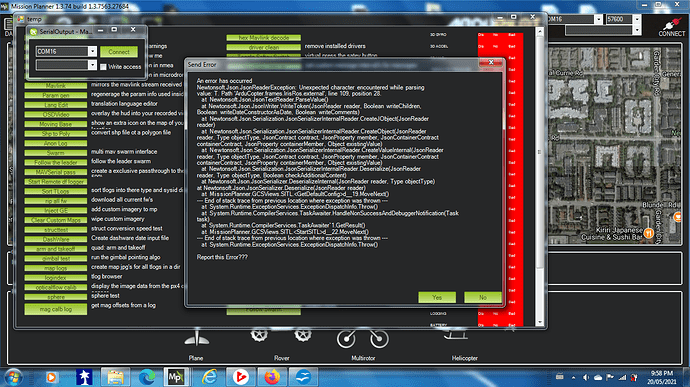
Task: Click the gimbal test button
Action: [56, 258]
